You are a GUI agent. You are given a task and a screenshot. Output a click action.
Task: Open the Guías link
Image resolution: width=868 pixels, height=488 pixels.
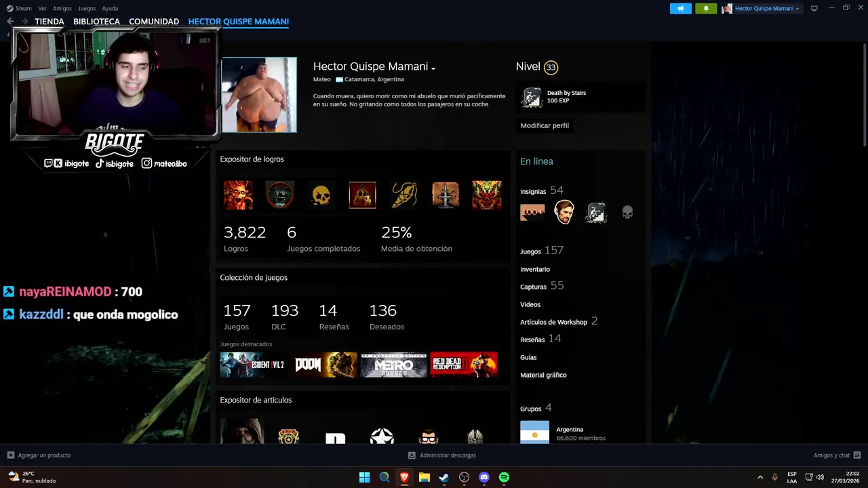(x=528, y=357)
